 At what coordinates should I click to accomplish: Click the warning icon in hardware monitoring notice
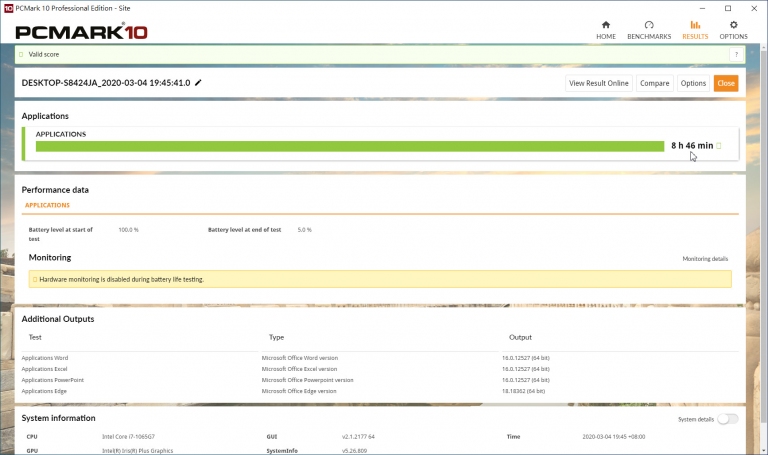click(x=34, y=279)
